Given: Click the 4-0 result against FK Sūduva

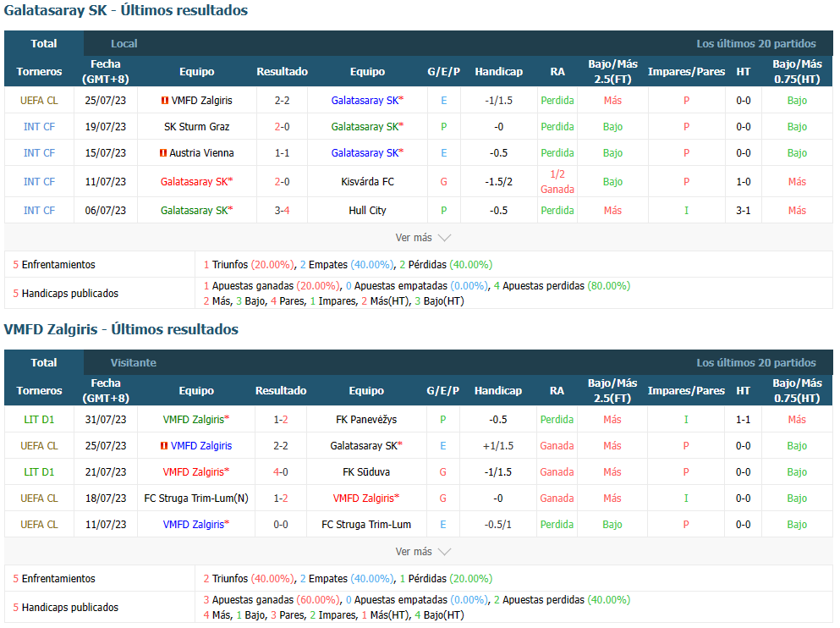Looking at the screenshot, I should click(x=281, y=472).
